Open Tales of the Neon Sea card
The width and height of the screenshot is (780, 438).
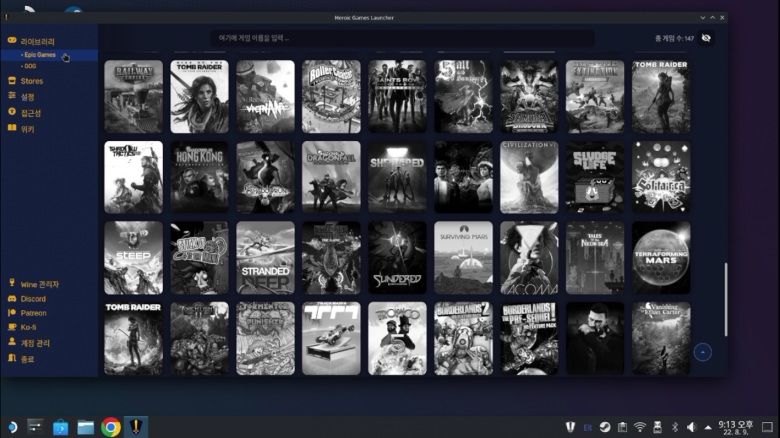(x=595, y=258)
